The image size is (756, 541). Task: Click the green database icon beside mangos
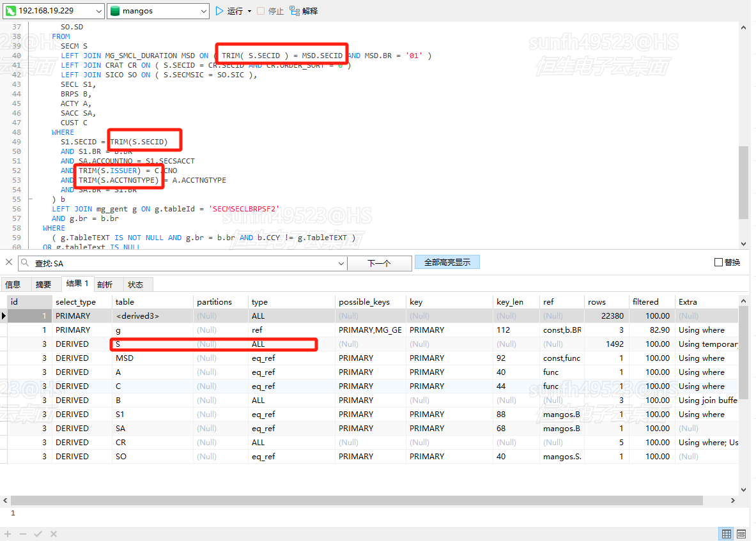[115, 11]
